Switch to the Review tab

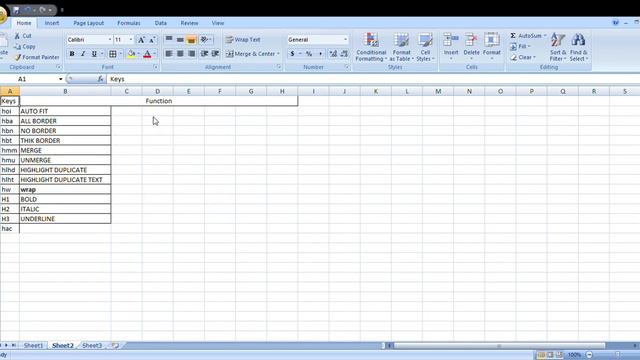pyautogui.click(x=189, y=23)
